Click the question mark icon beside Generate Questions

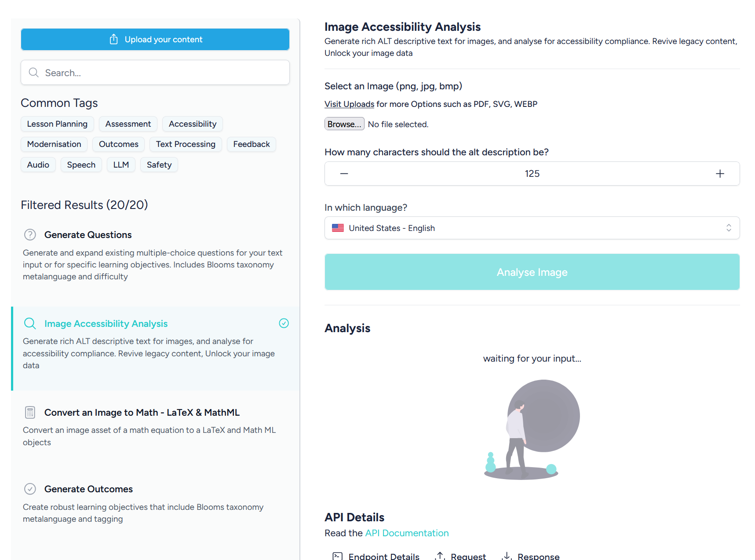[30, 234]
